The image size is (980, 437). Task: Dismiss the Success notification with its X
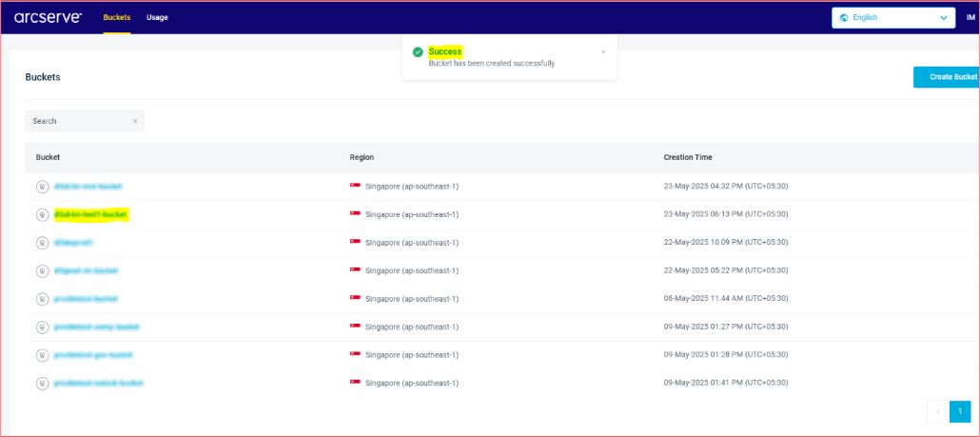point(603,52)
